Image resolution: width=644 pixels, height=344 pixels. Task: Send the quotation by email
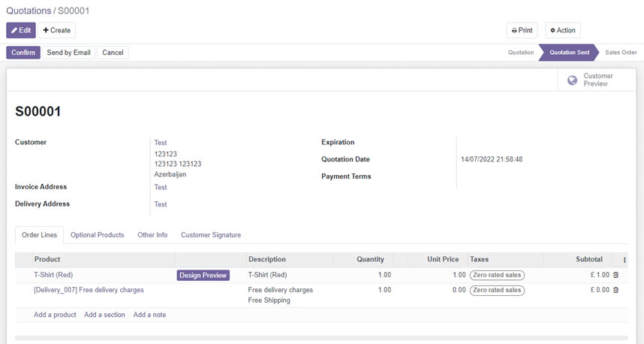point(68,53)
